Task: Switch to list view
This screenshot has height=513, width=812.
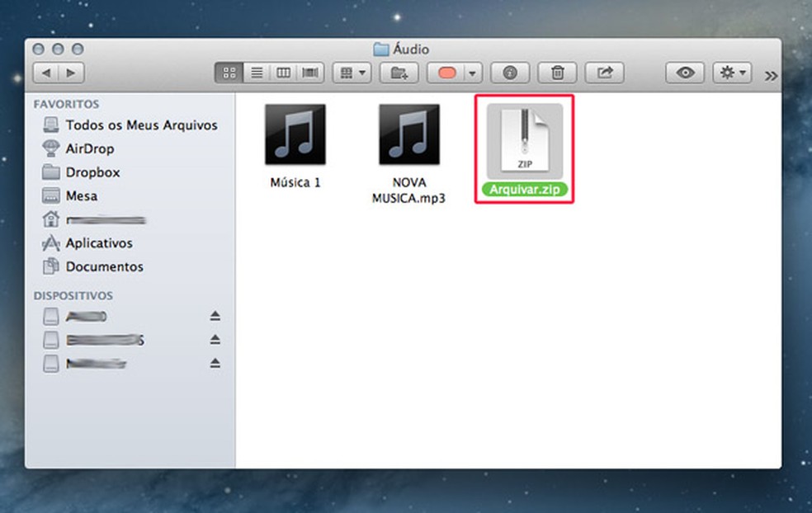Action: [257, 73]
